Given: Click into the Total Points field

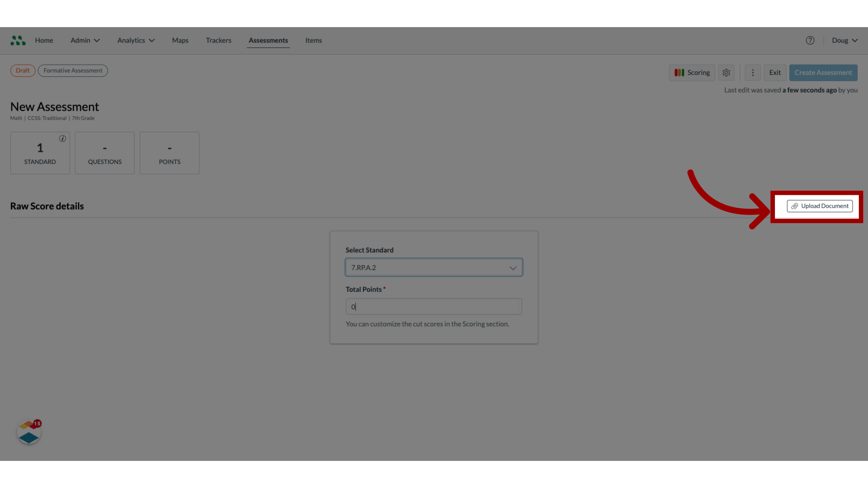Looking at the screenshot, I should [434, 307].
